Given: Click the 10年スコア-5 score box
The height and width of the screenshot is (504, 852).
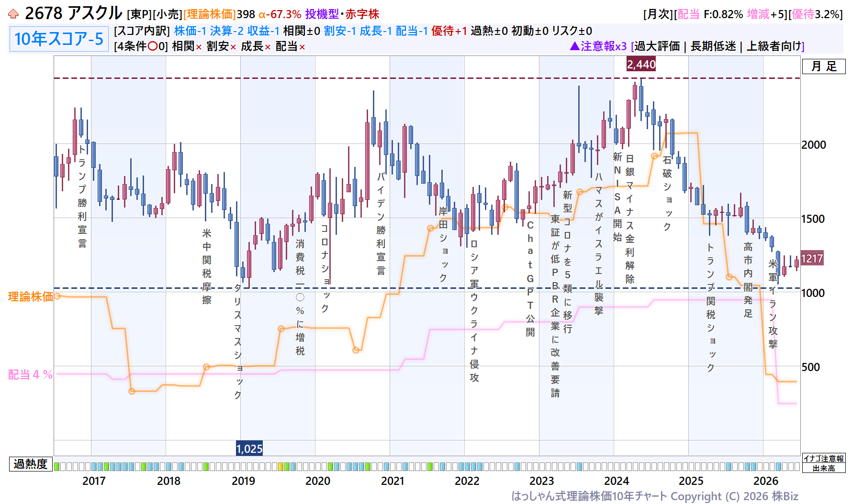Looking at the screenshot, I should coord(59,39).
